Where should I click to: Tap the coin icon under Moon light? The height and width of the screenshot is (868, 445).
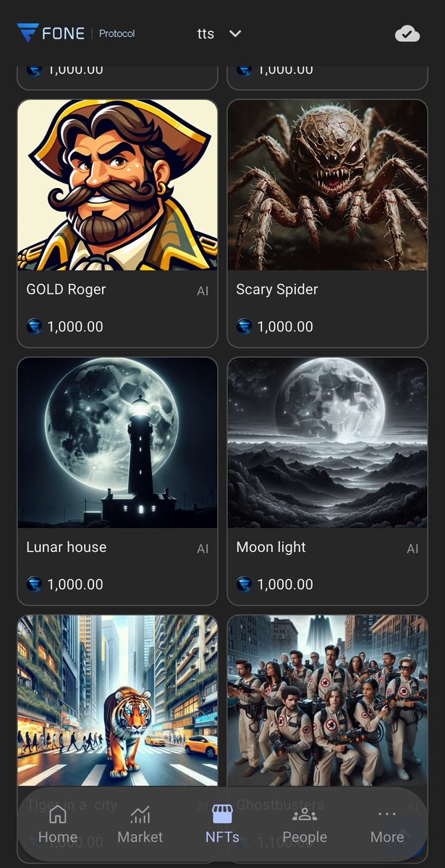245,584
